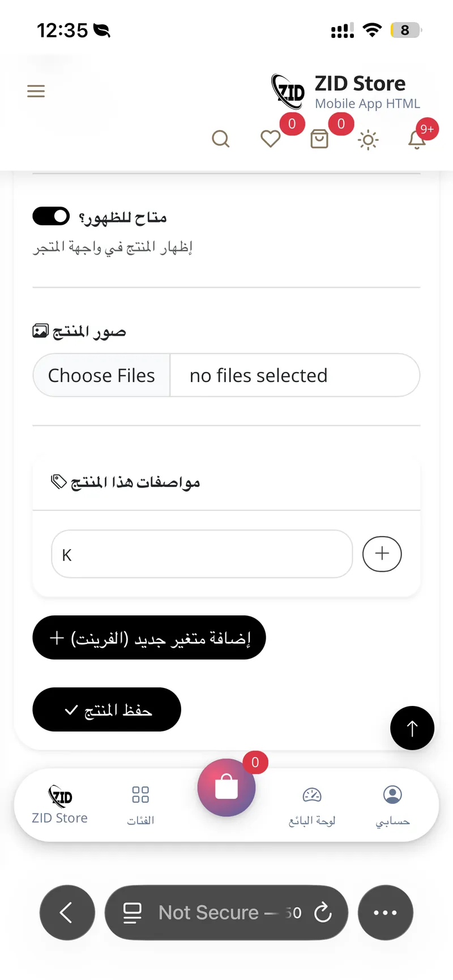Open لوحة البائع seller dashboard tab
The width and height of the screenshot is (453, 980).
312,805
